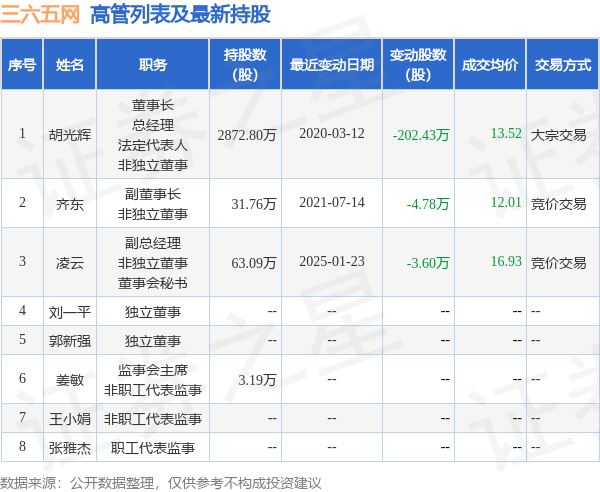
Task: Select the 大宗交易 transaction type cell
Action: (558, 135)
